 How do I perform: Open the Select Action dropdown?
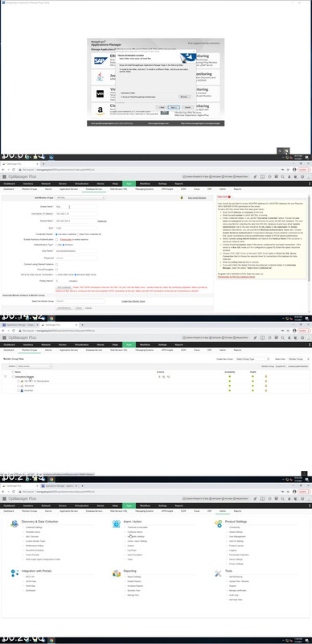tap(34, 366)
